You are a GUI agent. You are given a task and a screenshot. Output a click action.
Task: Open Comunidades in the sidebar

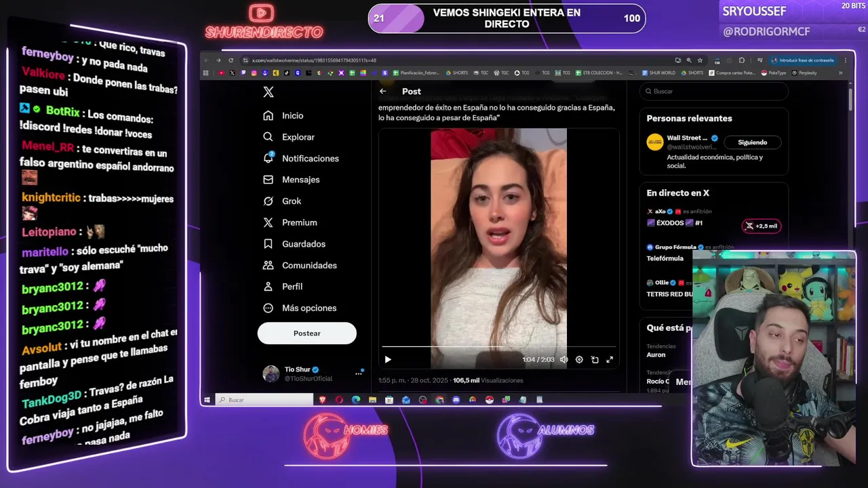point(300,265)
